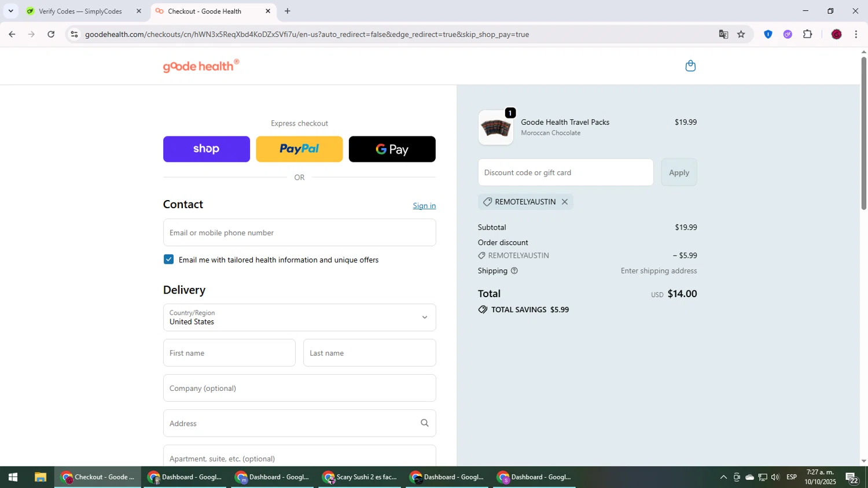Viewport: 868px width, 488px height.
Task: Close the Verify Codes SimplyCodes tab
Action: click(138, 11)
